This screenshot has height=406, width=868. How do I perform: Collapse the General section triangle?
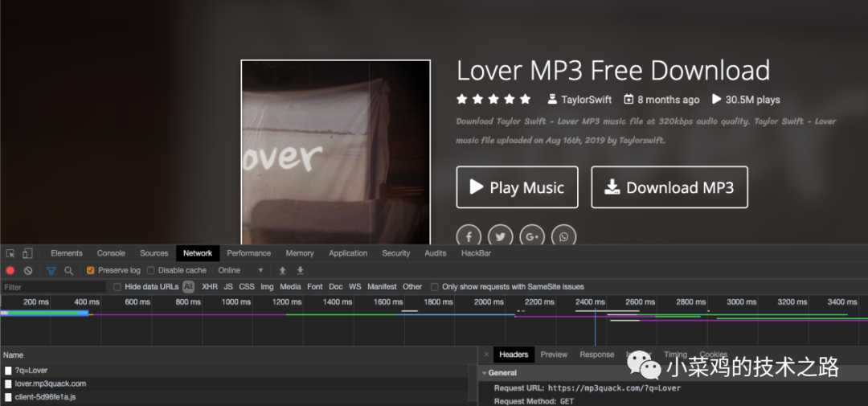[485, 373]
